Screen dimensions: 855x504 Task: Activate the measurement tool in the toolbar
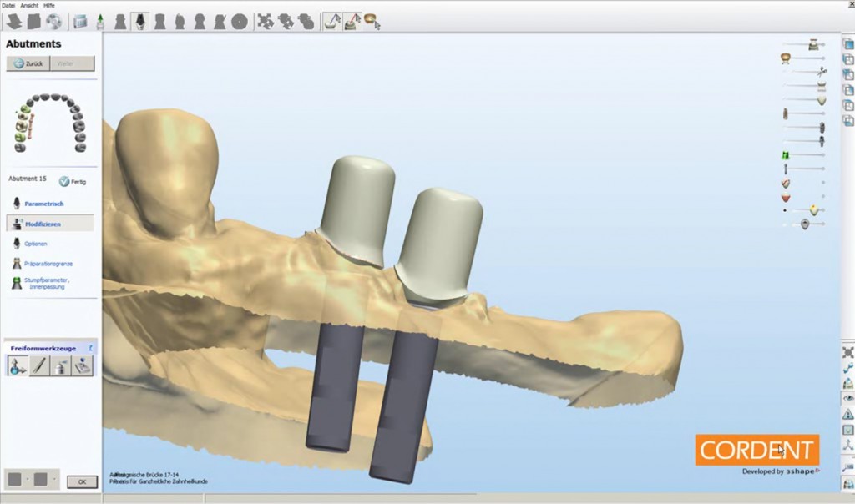coord(332,21)
